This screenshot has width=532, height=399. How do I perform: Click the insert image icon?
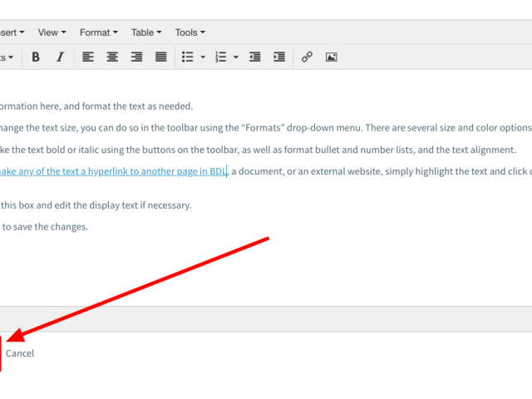(x=331, y=57)
